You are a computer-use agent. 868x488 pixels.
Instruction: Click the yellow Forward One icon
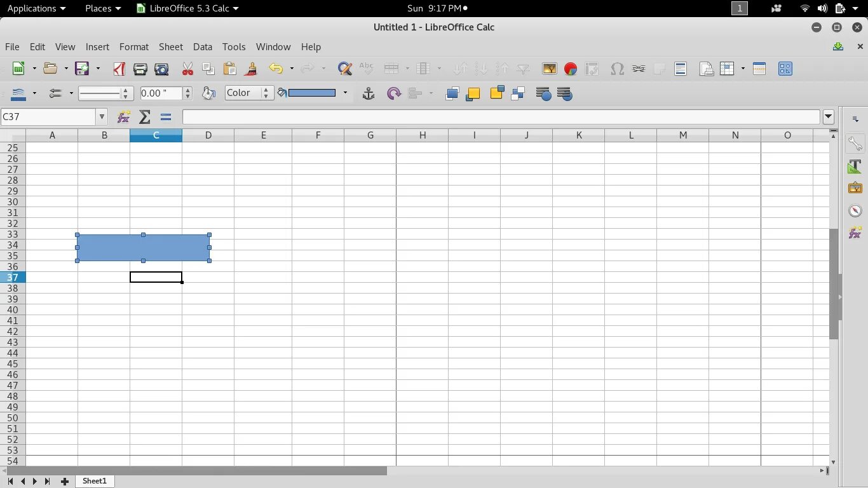tap(473, 93)
